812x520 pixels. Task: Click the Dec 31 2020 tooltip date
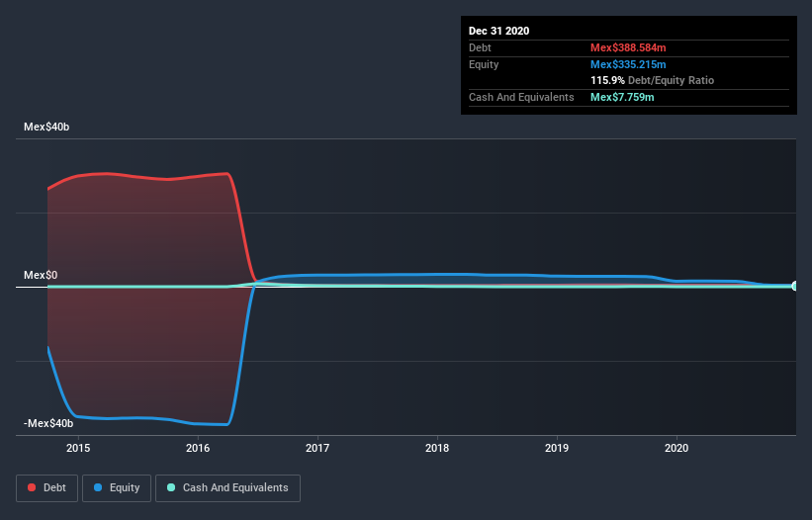pyautogui.click(x=499, y=31)
